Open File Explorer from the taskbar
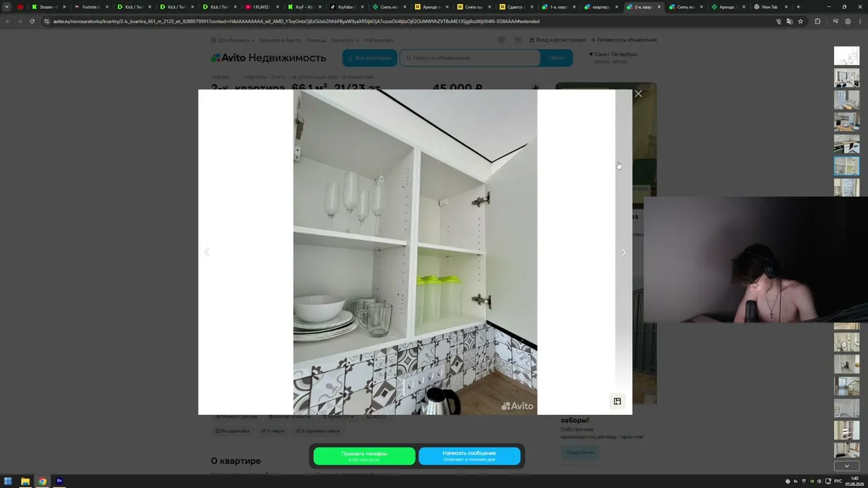The height and width of the screenshot is (488, 868). [25, 481]
